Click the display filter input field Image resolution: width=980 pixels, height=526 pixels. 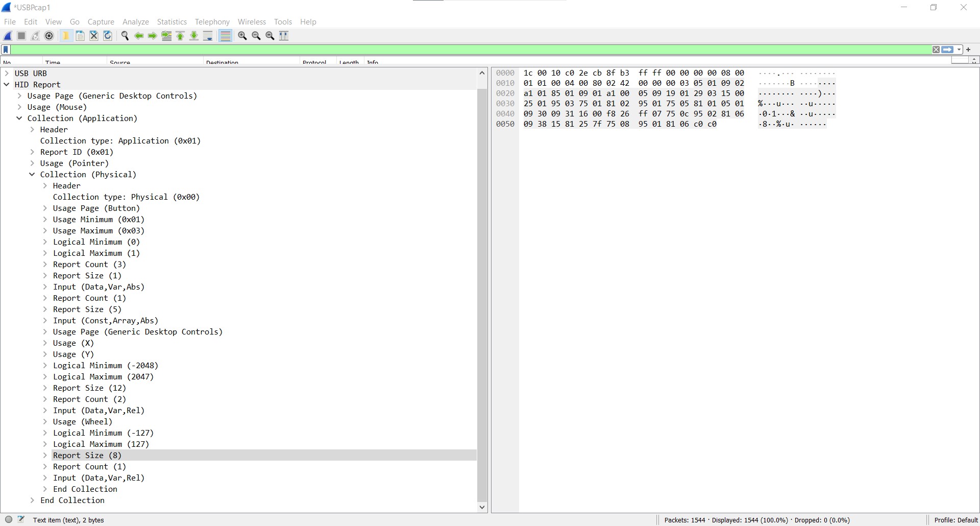(471, 50)
